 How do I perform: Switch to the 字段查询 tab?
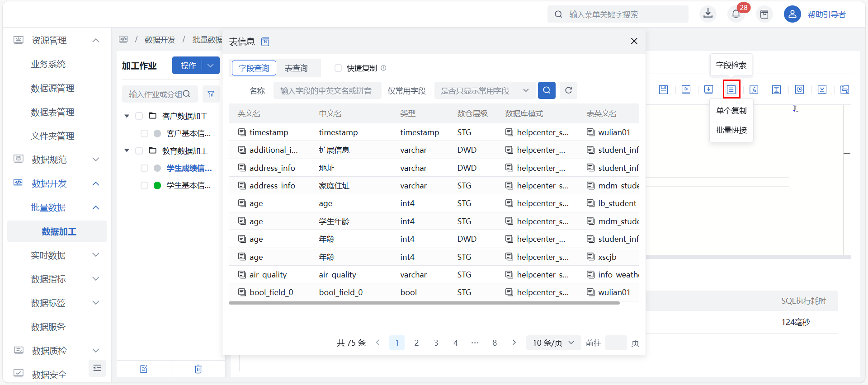coord(254,68)
